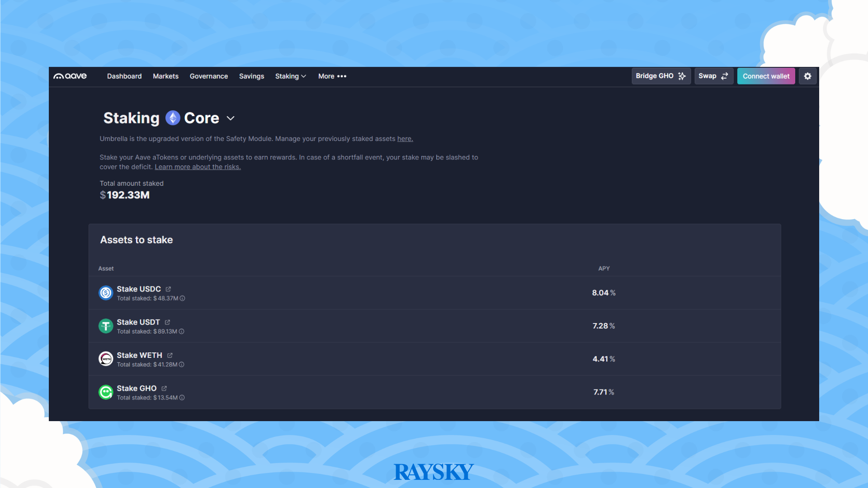
Task: Navigate to Governance
Action: (209, 76)
